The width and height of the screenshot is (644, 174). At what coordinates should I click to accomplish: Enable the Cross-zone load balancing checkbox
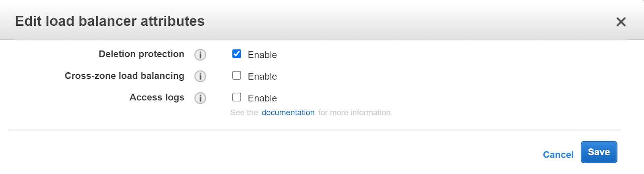(237, 76)
